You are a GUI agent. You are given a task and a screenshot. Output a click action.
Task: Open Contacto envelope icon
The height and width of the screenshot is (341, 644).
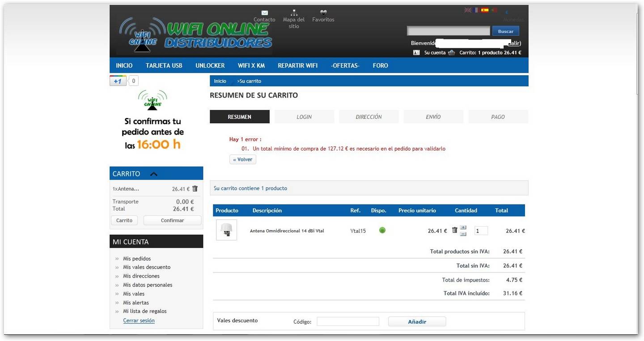tap(264, 13)
